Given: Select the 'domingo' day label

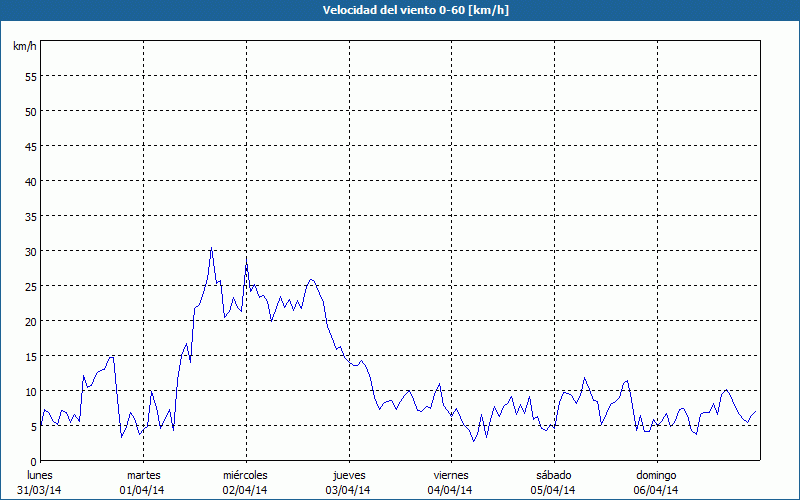Looking at the screenshot, I should [655, 475].
